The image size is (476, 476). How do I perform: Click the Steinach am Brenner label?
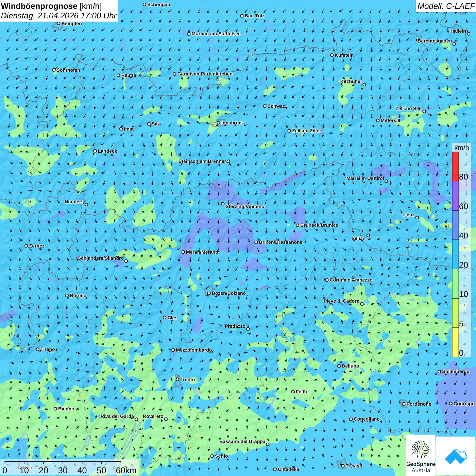coord(202,161)
